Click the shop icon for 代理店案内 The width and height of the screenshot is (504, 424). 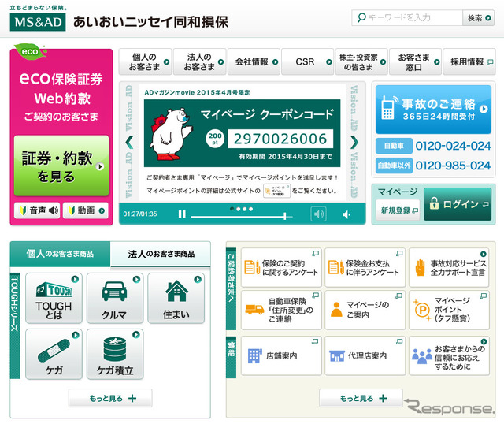(337, 355)
